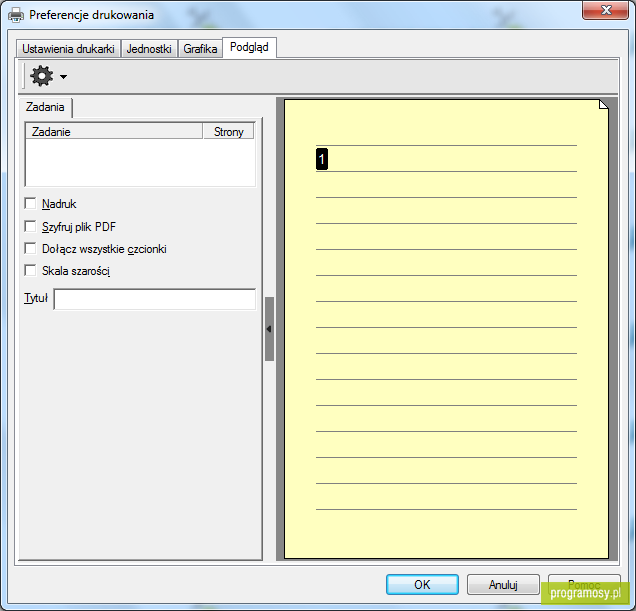636x611 pixels.
Task: Click inside the empty Zadanie task list
Action: pos(140,162)
